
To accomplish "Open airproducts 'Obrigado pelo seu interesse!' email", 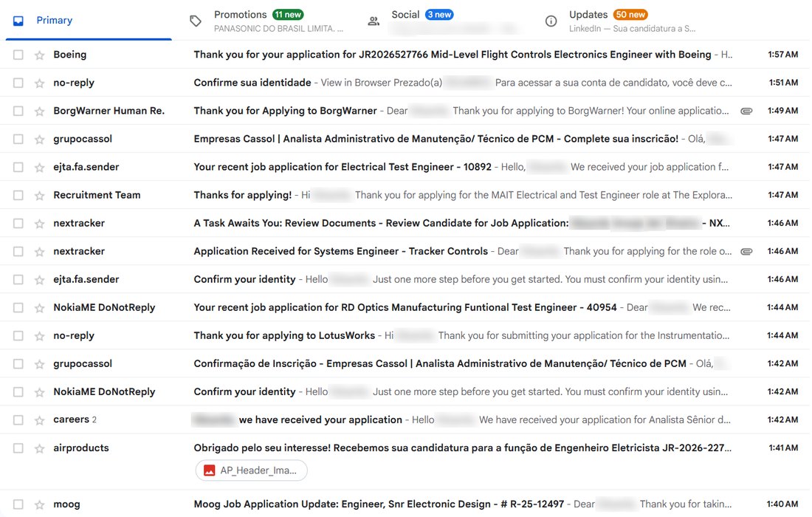I will pos(462,448).
